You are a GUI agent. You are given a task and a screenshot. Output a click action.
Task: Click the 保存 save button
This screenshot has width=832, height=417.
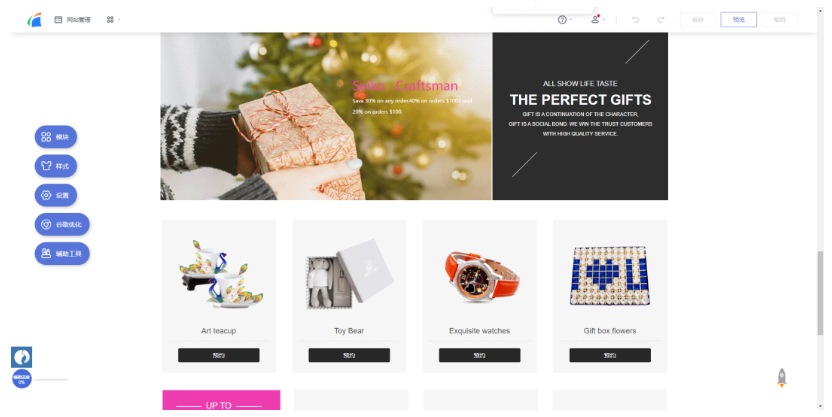click(698, 20)
